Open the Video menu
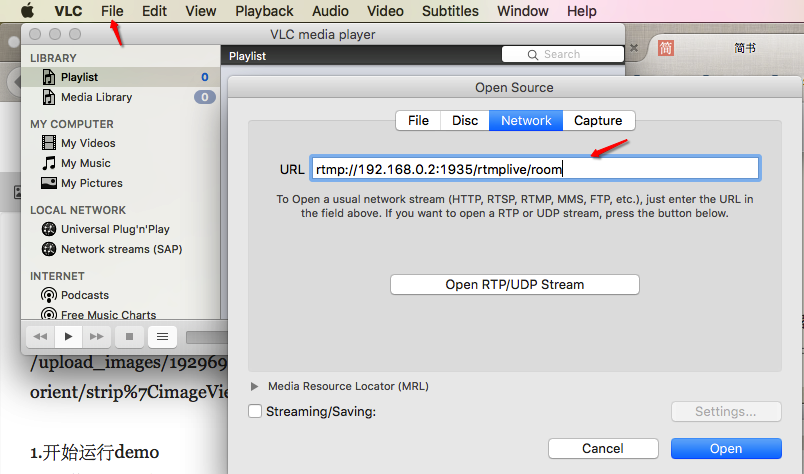The image size is (804, 474). [385, 11]
